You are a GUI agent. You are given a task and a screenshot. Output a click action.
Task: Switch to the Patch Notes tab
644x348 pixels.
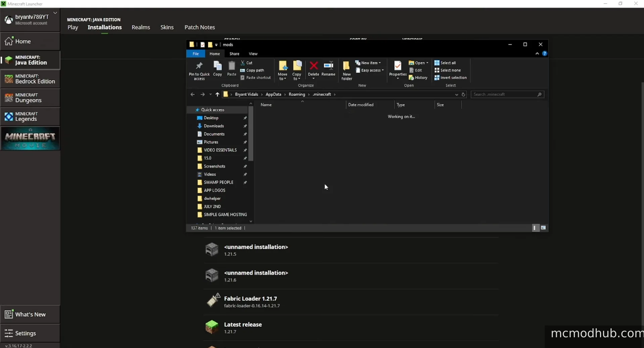(199, 27)
